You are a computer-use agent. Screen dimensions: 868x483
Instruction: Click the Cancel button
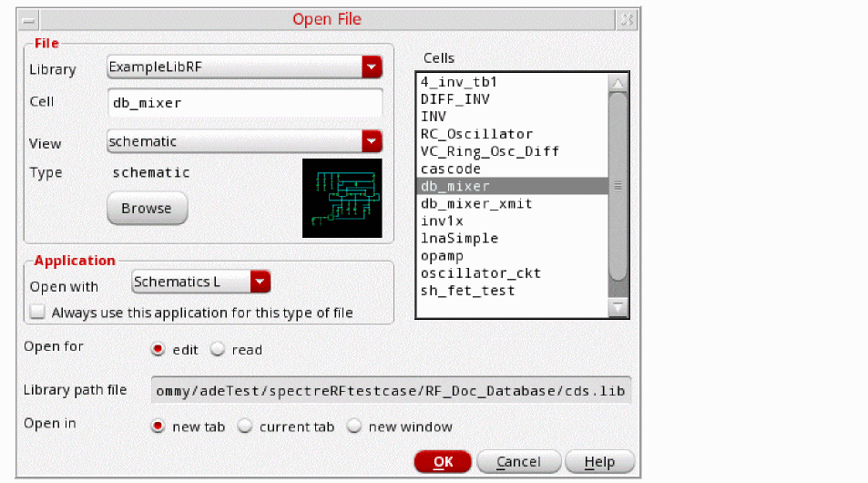click(517, 462)
